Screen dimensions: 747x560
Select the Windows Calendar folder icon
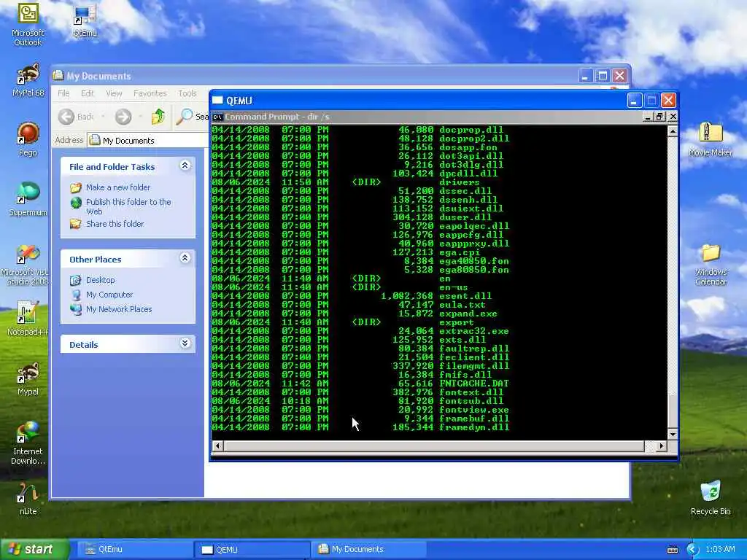click(x=711, y=265)
